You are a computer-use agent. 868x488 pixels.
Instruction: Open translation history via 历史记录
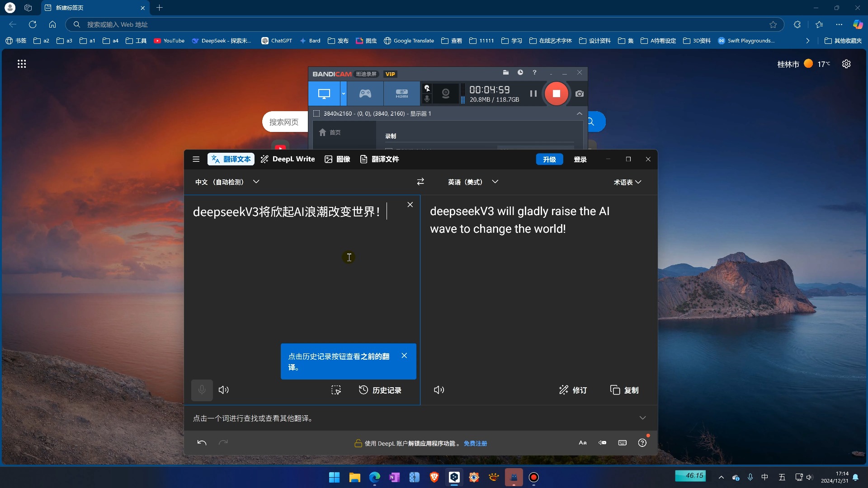(x=380, y=390)
